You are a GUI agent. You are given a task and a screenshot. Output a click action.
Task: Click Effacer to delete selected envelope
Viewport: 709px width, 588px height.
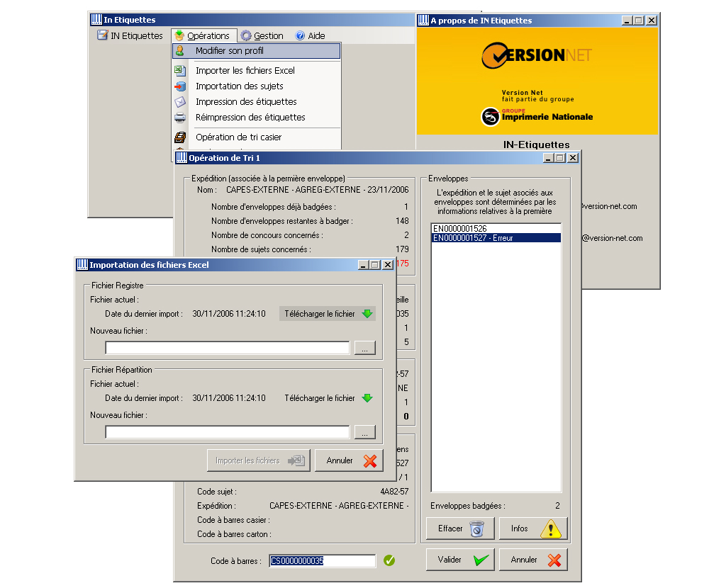pyautogui.click(x=459, y=528)
